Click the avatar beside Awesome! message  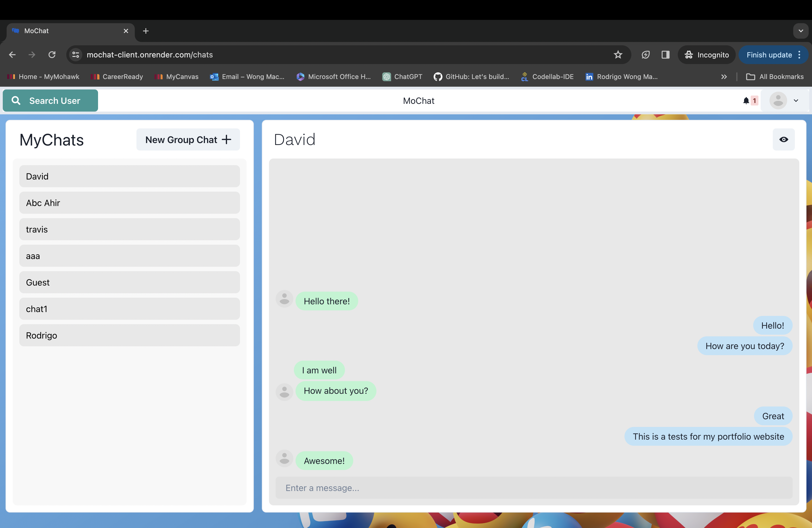coord(284,459)
